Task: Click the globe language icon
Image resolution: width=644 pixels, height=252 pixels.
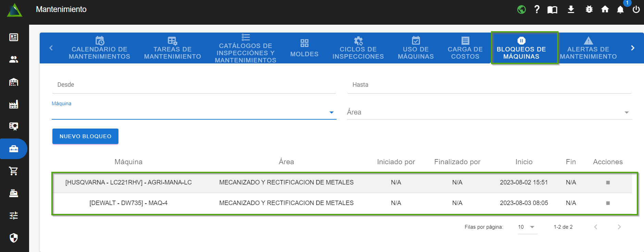Action: [521, 9]
